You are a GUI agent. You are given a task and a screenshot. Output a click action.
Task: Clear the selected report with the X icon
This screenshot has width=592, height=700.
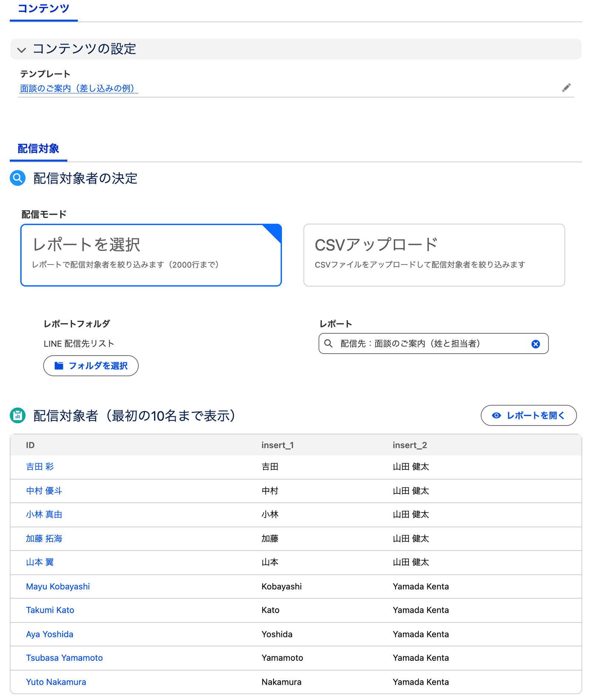click(x=535, y=344)
